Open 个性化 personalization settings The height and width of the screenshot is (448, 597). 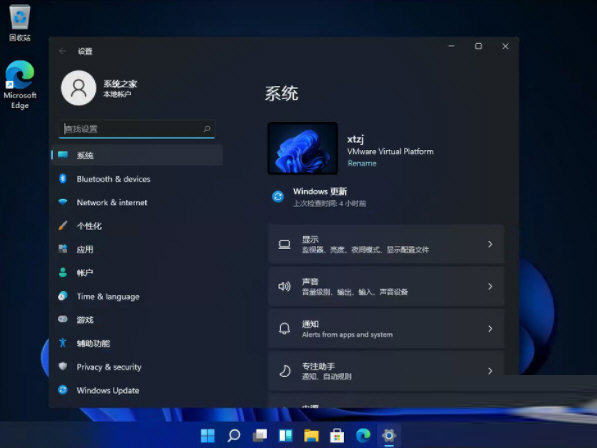[137, 226]
